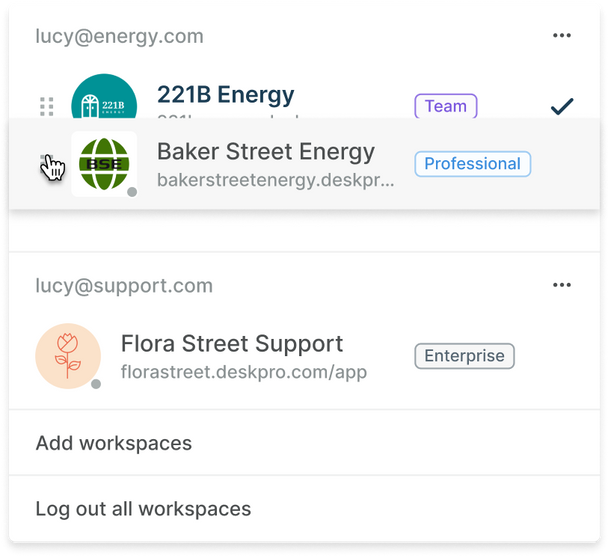Click the bakerstreetenergy.deskpro URL text
The height and width of the screenshot is (556, 608).
(x=276, y=181)
